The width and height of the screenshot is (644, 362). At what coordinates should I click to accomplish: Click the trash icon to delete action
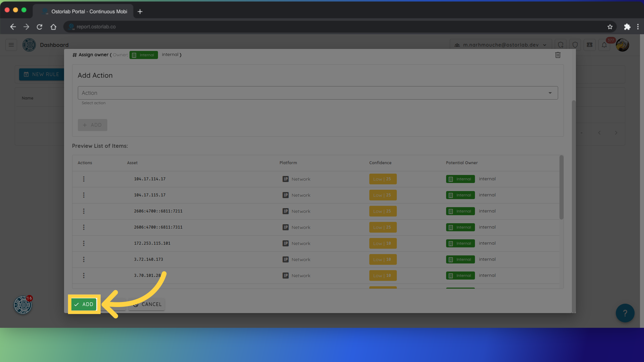(557, 55)
